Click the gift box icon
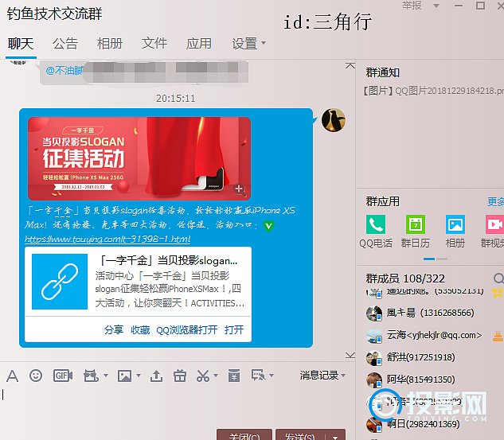 tap(180, 376)
